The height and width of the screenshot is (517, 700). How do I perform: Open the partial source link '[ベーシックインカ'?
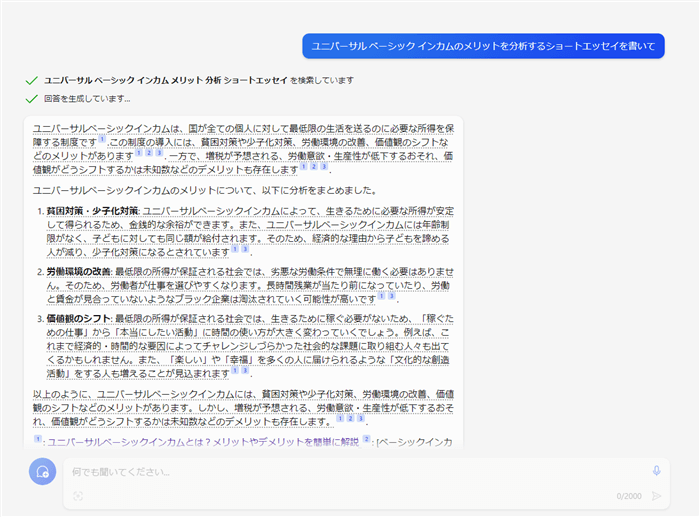click(x=415, y=442)
